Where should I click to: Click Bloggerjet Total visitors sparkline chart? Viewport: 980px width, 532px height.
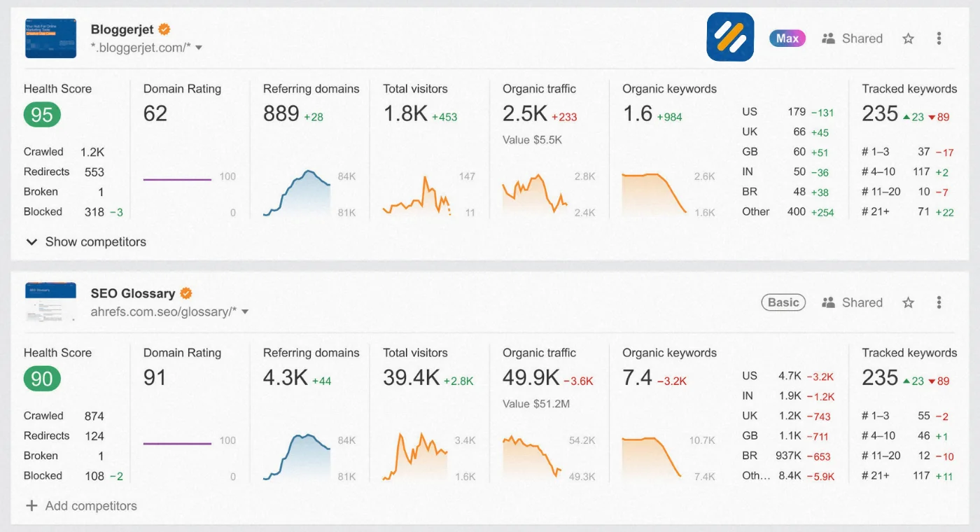[x=416, y=195]
